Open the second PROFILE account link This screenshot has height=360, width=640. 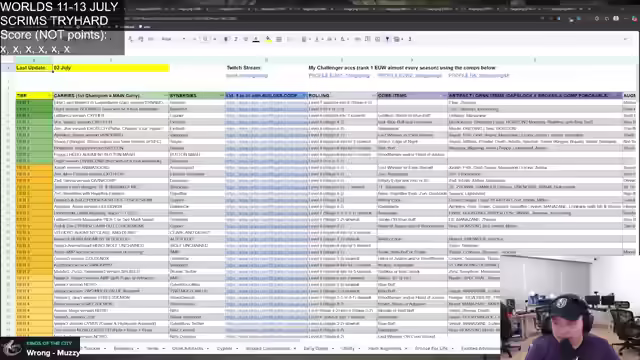409,76
